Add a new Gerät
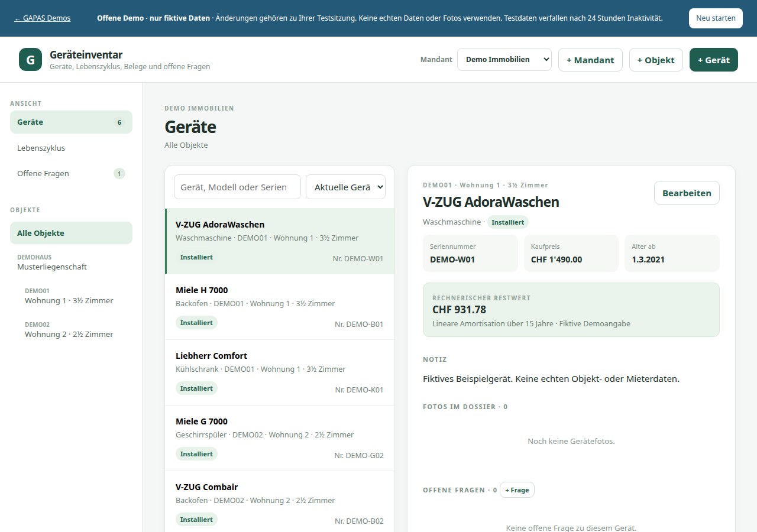This screenshot has width=757, height=532. click(x=714, y=60)
